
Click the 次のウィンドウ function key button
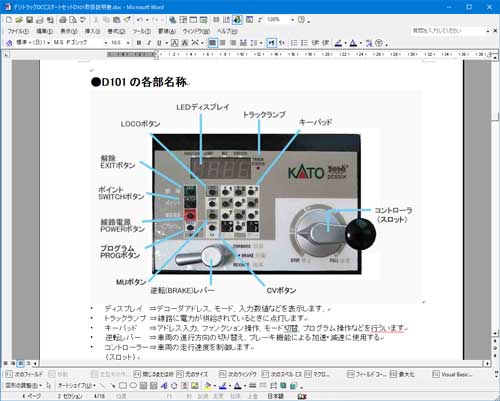click(x=238, y=374)
